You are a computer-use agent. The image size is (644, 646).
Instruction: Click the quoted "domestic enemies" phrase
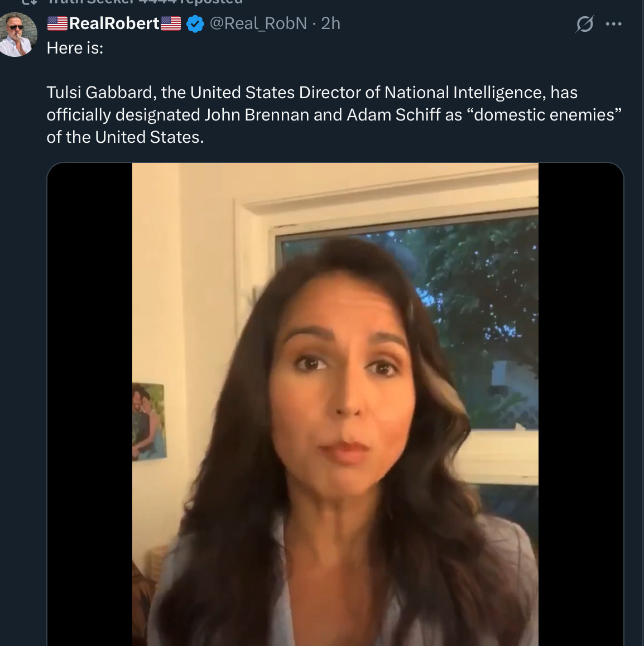(x=544, y=115)
